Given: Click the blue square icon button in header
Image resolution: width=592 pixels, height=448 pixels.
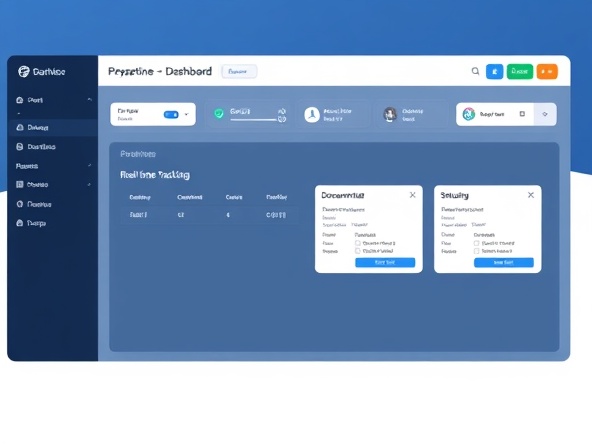Looking at the screenshot, I should 495,71.
